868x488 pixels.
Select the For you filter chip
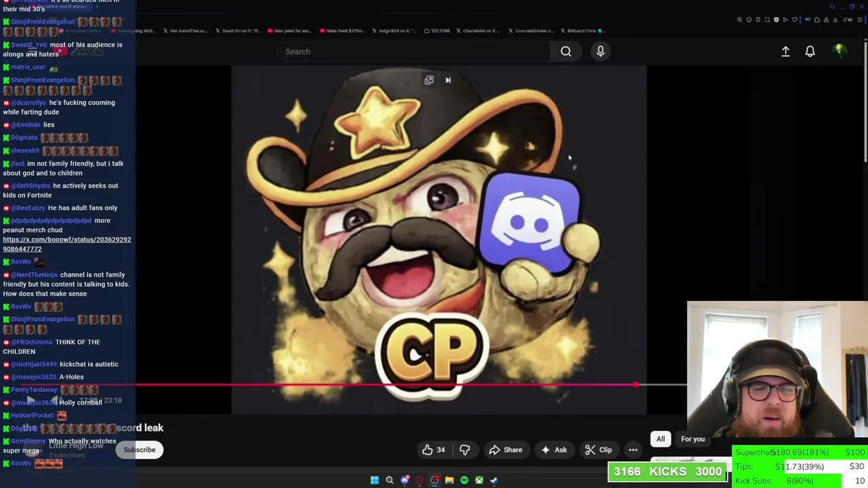click(693, 439)
